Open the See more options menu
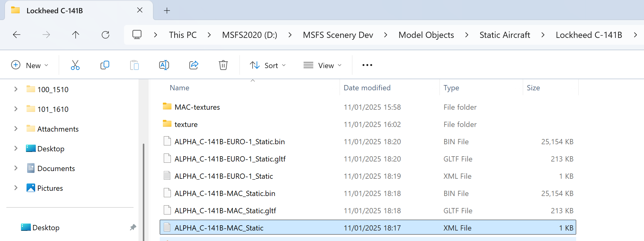644x241 pixels. [367, 65]
